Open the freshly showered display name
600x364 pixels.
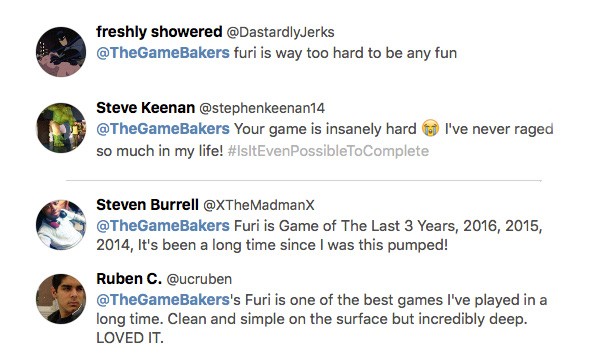[159, 32]
